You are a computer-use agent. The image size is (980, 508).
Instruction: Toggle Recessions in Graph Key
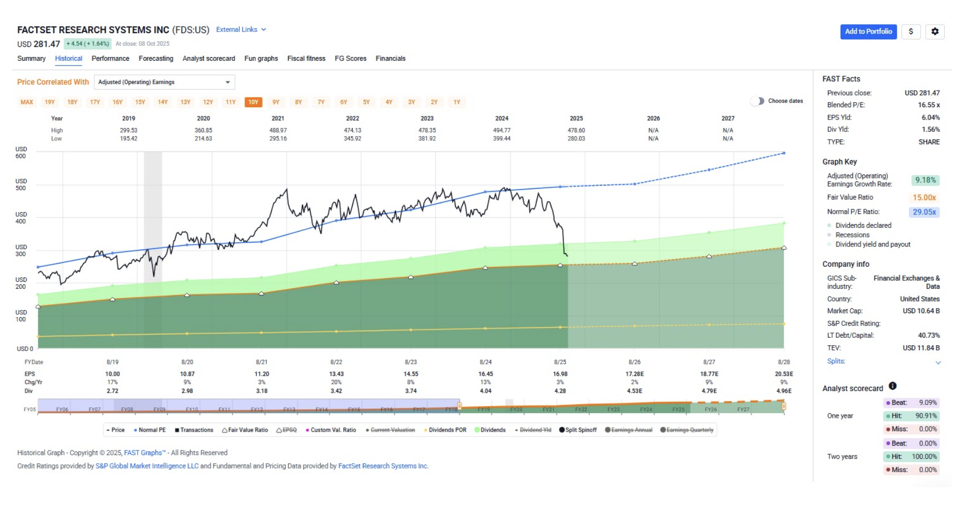849,235
